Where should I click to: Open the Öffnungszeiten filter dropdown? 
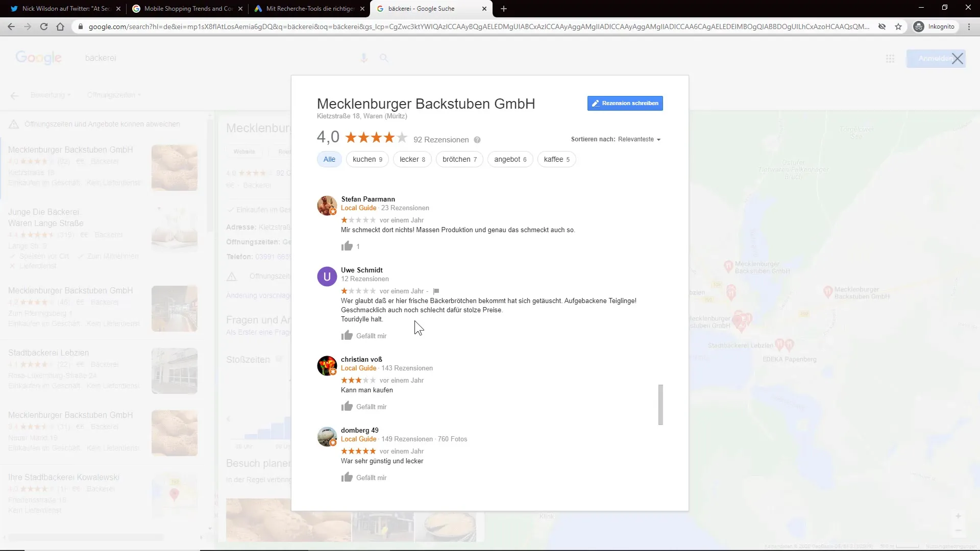(x=113, y=95)
